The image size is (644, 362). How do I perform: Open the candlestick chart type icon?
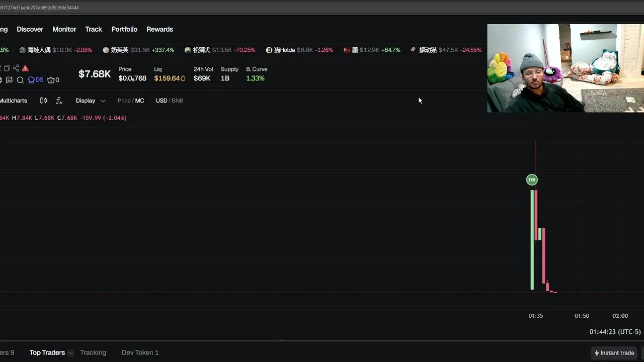pos(44,101)
